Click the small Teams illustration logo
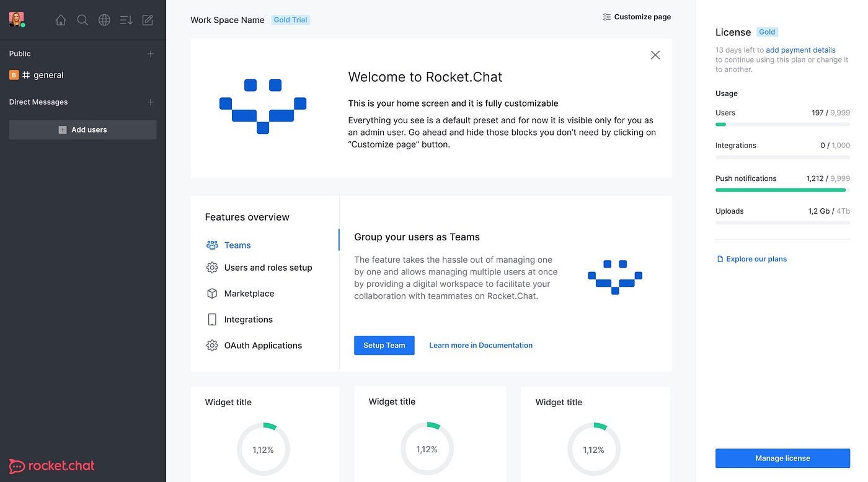Screen dimensions: 868x482 [x=615, y=277]
